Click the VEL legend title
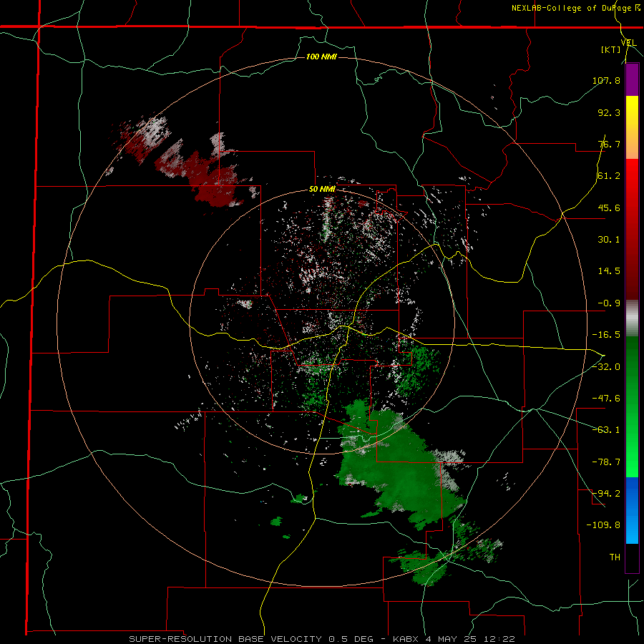Screen dimensions: 644x644 pyautogui.click(x=629, y=43)
